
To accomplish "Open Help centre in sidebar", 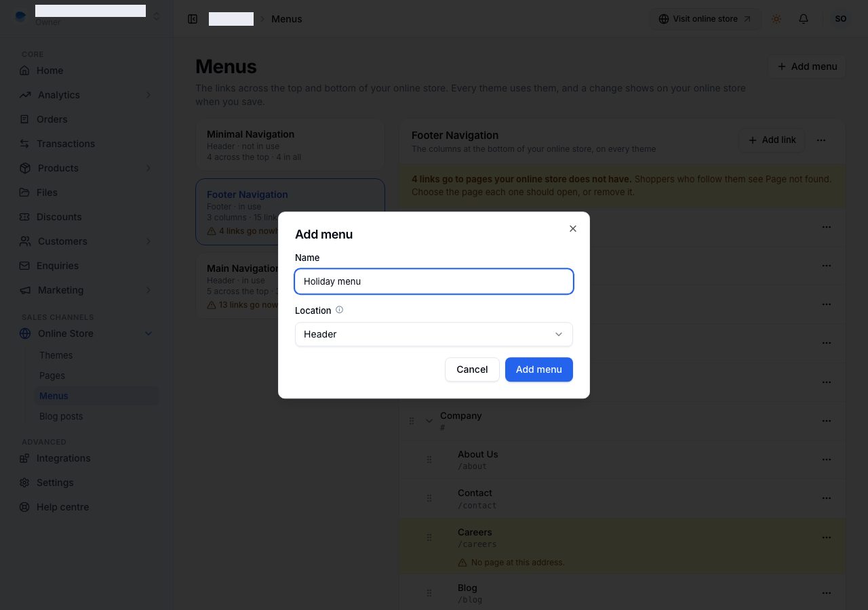I will pos(87,507).
